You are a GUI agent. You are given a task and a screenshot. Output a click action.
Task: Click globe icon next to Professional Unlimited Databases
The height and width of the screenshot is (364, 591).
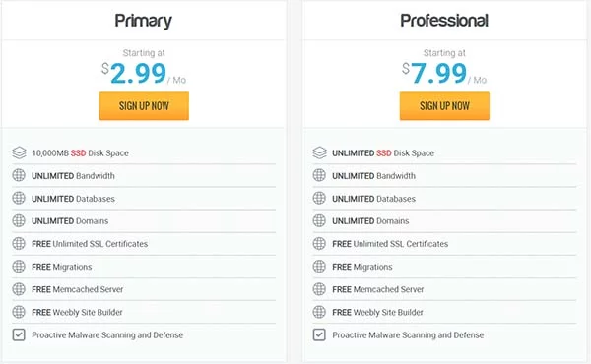pyautogui.click(x=319, y=198)
